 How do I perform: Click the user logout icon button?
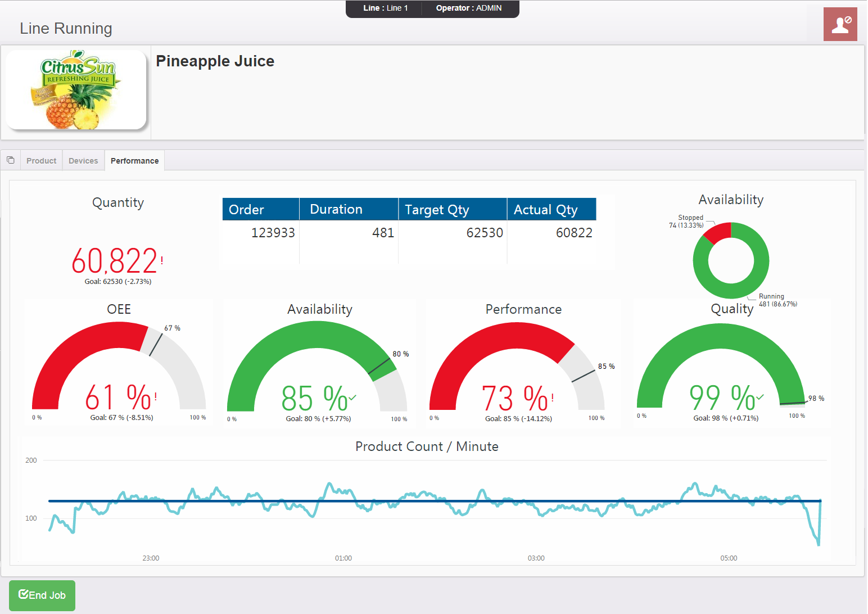[x=840, y=24]
